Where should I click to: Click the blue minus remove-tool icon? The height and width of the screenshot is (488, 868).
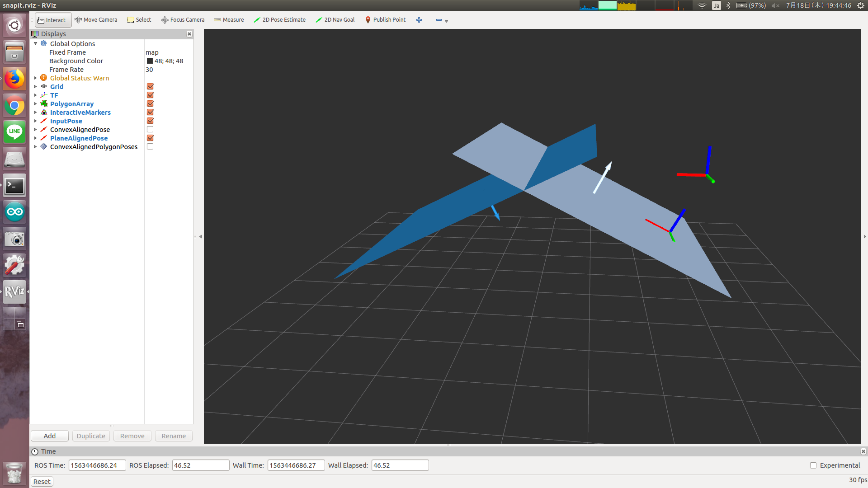click(439, 20)
